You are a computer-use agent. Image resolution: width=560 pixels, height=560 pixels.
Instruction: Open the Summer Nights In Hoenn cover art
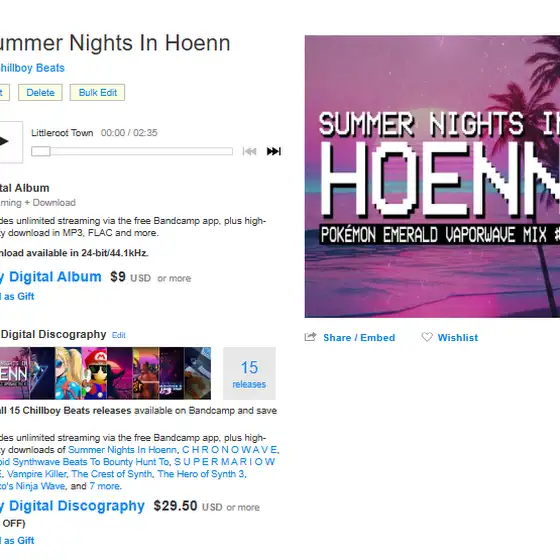point(432,176)
